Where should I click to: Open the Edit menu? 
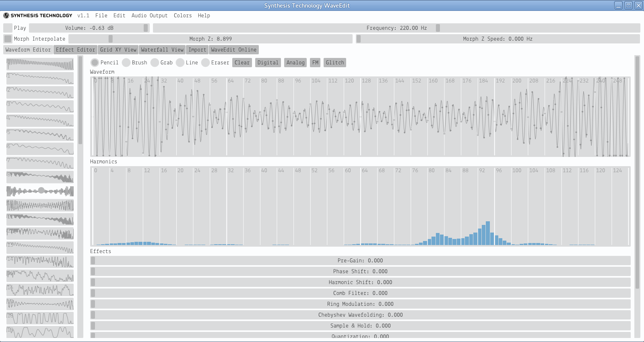pos(119,16)
